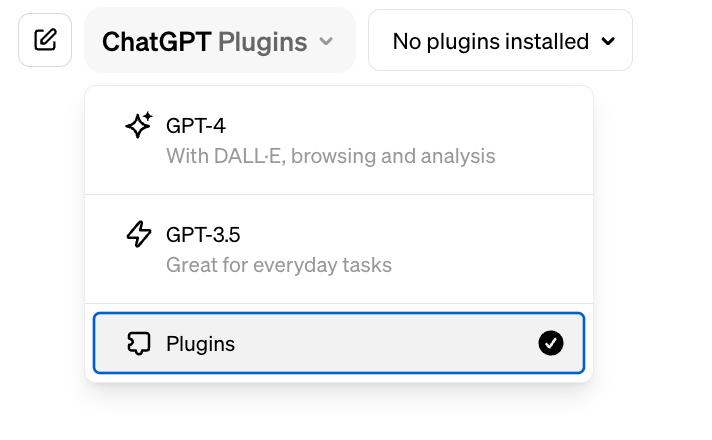This screenshot has width=712, height=440.
Task: Choose the Plugins menu entry
Action: point(338,344)
